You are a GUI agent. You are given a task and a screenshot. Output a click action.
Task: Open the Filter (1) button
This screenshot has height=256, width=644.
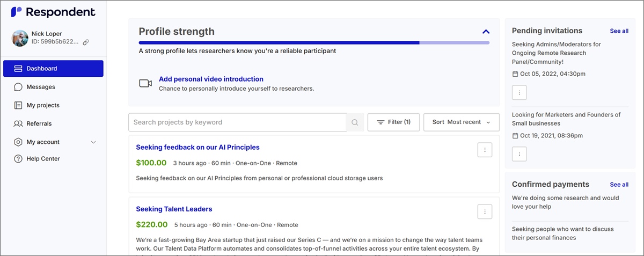393,122
